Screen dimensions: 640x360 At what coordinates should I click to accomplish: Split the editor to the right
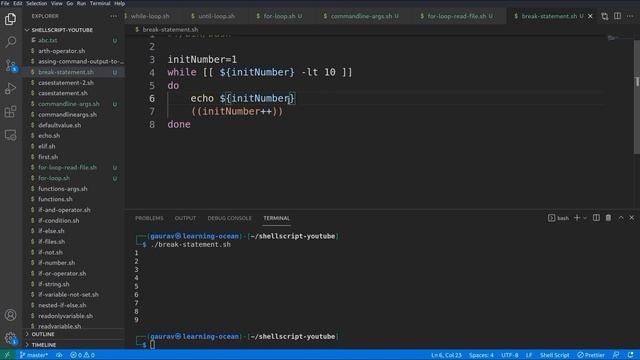coord(617,16)
